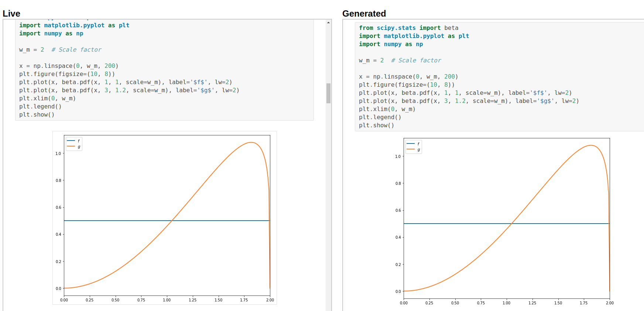Screen dimensions: 644x311
Task: Click "import matplotlib.pyplot as plt" in Generated code
Action: click(x=414, y=36)
